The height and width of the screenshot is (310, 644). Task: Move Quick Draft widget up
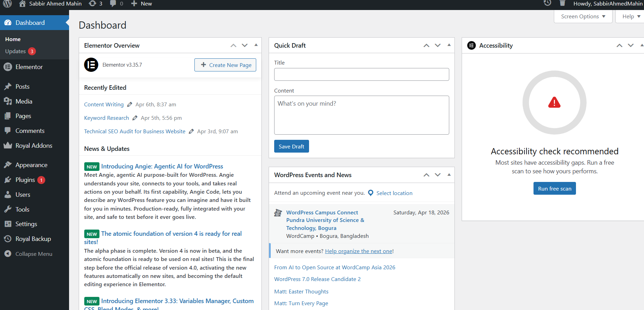pos(426,45)
